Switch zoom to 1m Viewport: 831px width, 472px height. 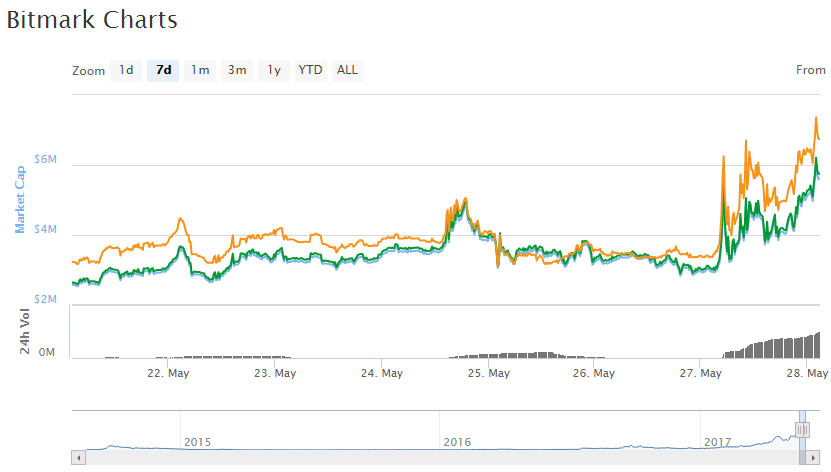tap(200, 70)
